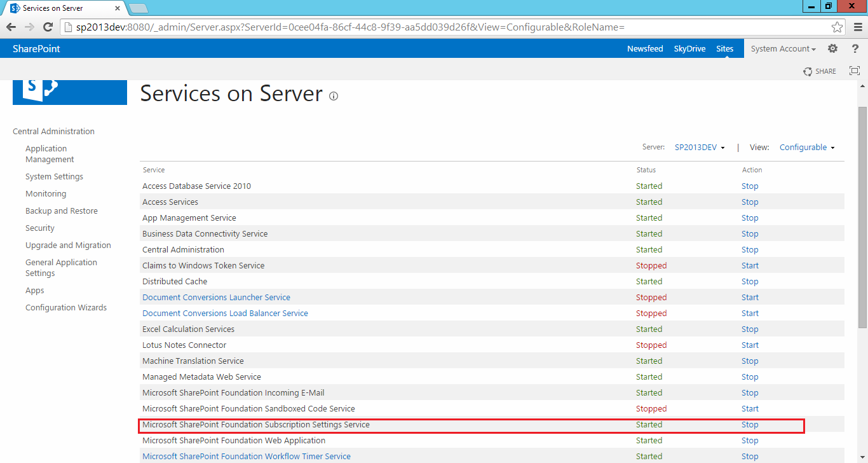
Task: Open SkyDrive in the top bar
Action: click(x=689, y=48)
